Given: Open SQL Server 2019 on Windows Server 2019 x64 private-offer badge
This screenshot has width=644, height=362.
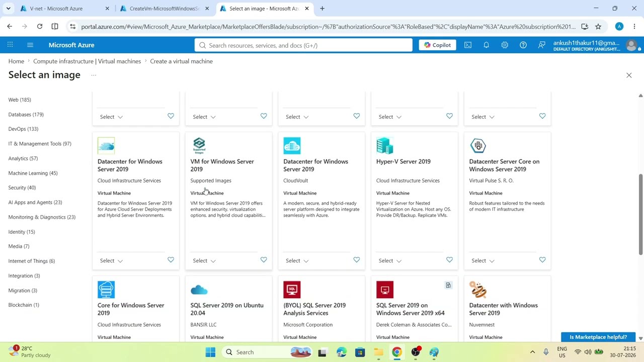Looking at the screenshot, I should 448,286.
